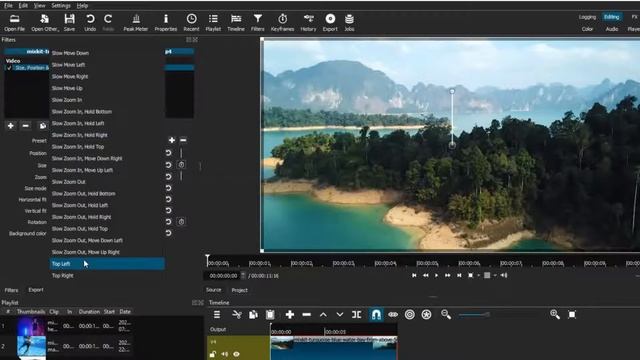Copy filters with the clipboard icon
Image resolution: width=640 pixels, height=360 pixels.
pyautogui.click(x=42, y=126)
